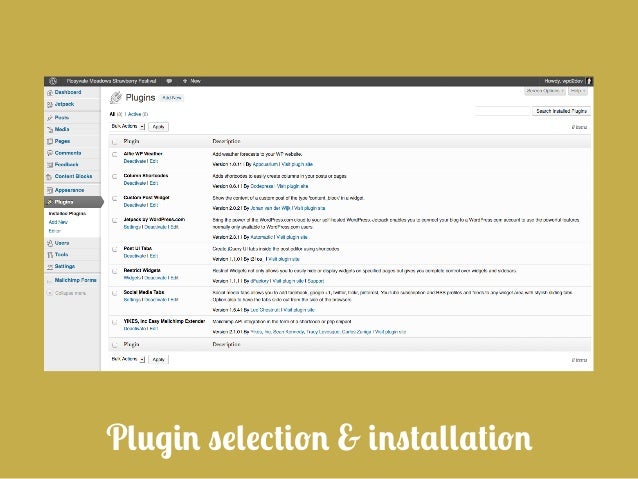Image resolution: width=638 pixels, height=479 pixels.
Task: Click the Installed Plugins submenu item
Action: [68, 214]
